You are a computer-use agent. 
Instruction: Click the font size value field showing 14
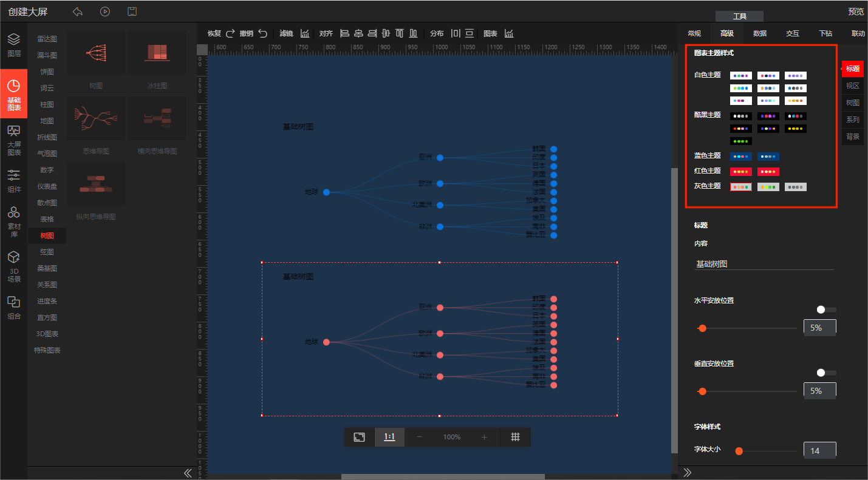click(820, 450)
